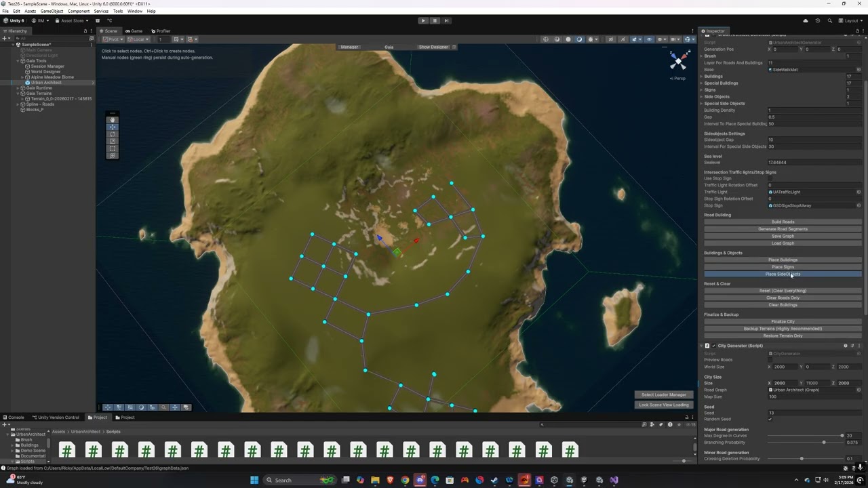The image size is (868, 488).
Task: Expand Special Buildings list
Action: 701,83
